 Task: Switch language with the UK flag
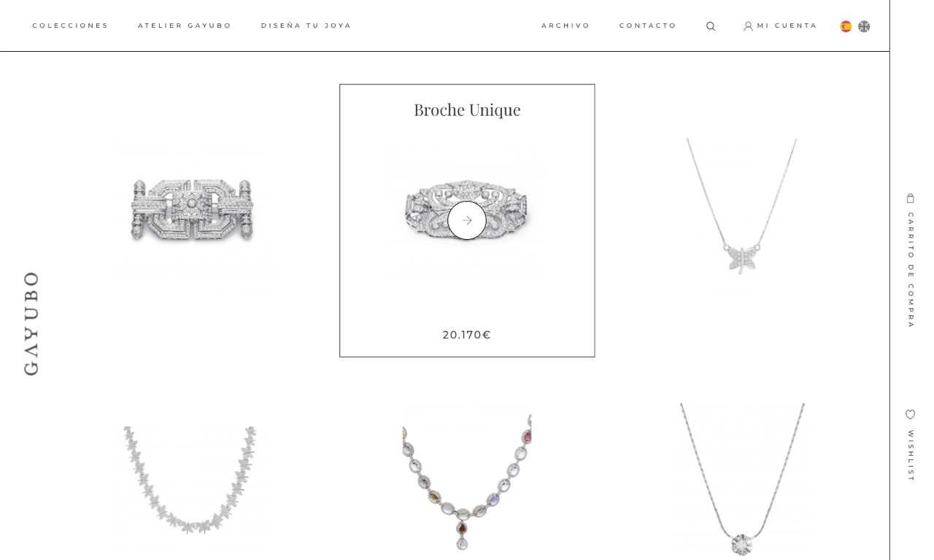pyautogui.click(x=864, y=26)
